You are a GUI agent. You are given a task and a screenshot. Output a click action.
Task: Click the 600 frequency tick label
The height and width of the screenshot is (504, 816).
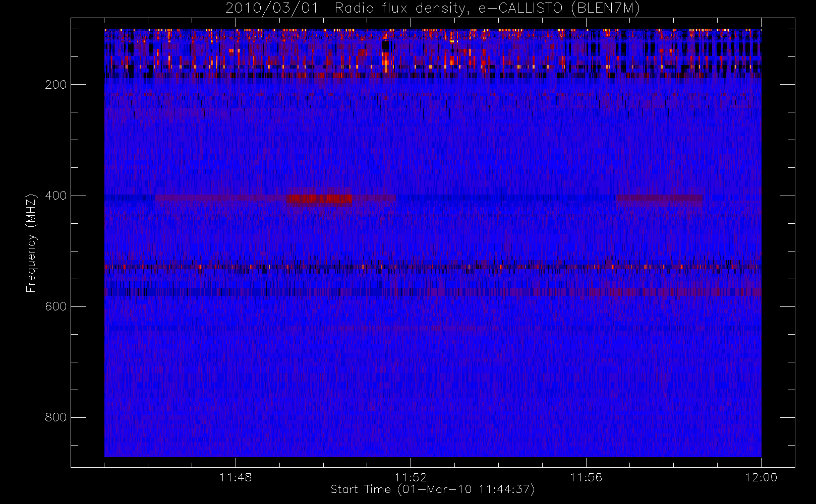click(x=56, y=306)
